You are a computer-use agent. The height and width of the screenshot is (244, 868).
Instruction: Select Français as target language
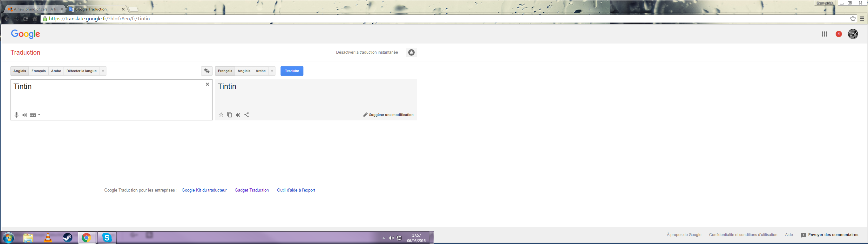tap(225, 71)
